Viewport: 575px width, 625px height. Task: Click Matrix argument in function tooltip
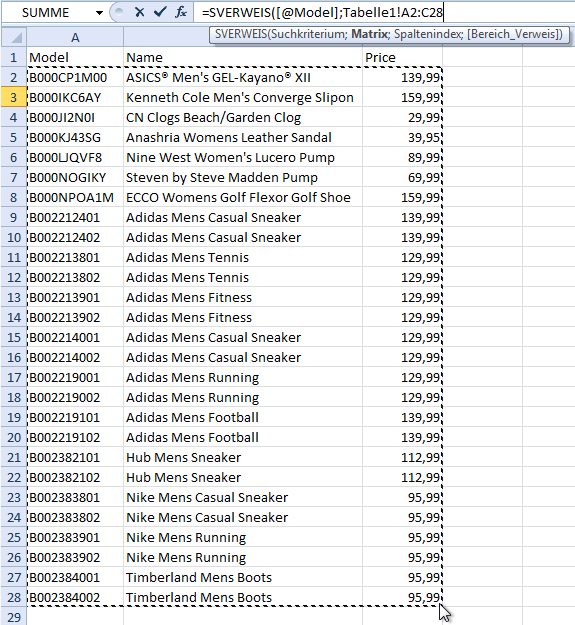pos(370,34)
